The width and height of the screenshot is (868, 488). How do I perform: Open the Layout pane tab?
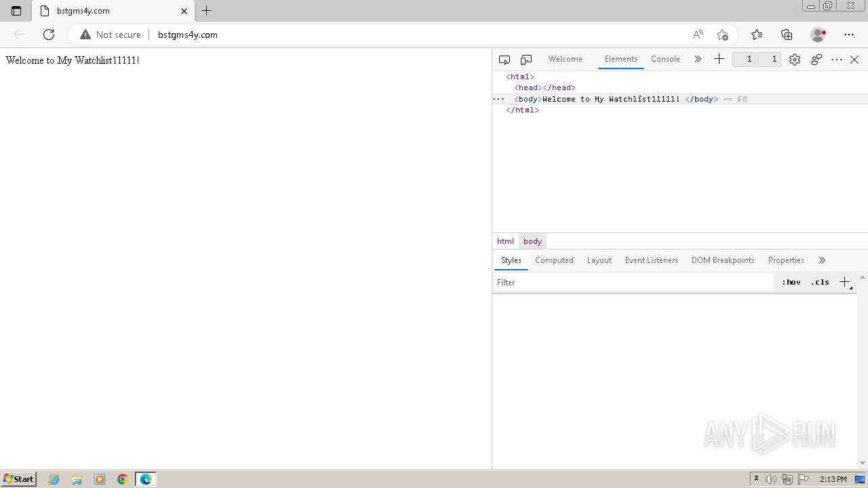tap(599, 260)
